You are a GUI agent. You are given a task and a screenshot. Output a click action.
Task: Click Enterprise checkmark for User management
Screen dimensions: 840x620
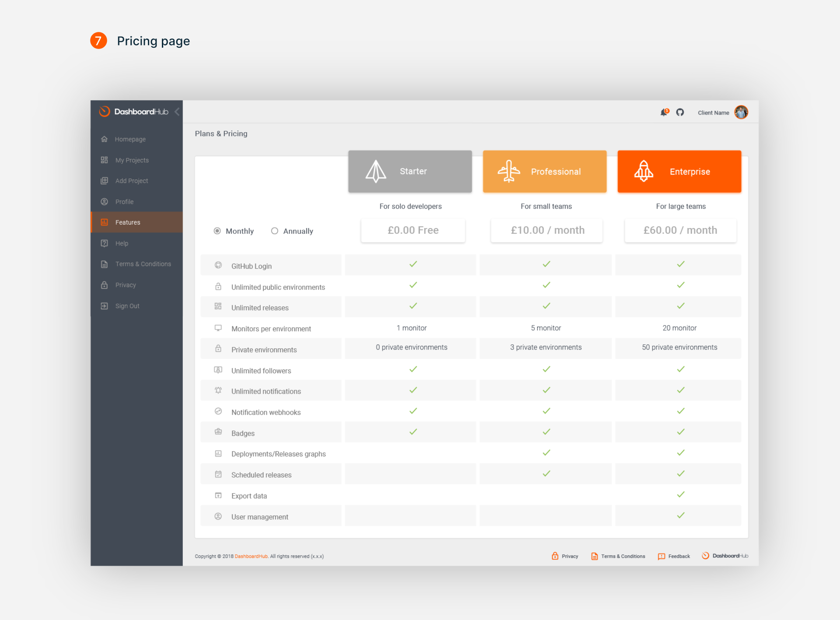tap(681, 515)
